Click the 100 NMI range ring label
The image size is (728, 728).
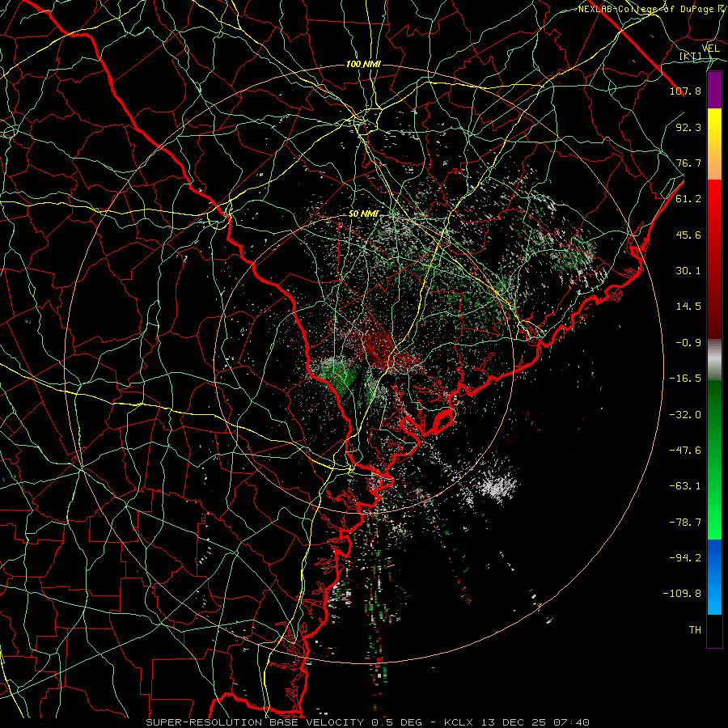pos(363,64)
